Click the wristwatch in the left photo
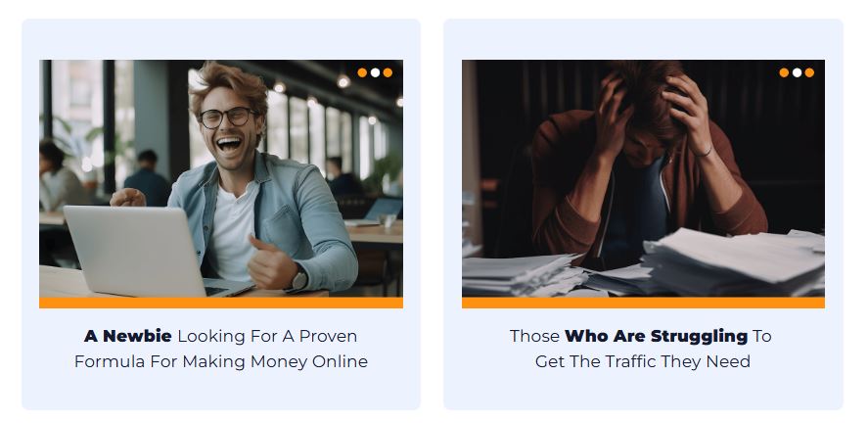Viewport: 868px width, 423px height. pyautogui.click(x=298, y=280)
